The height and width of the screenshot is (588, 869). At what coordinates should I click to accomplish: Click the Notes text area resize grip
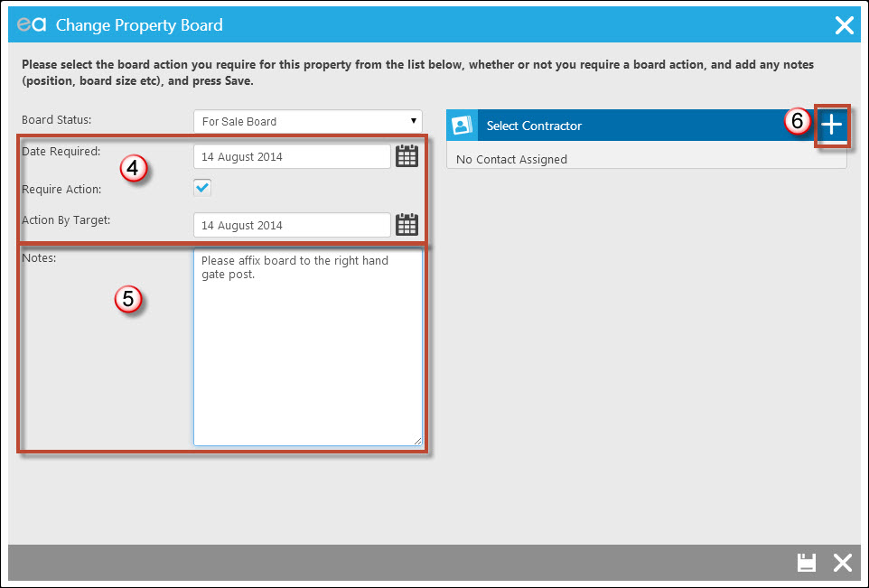417,441
